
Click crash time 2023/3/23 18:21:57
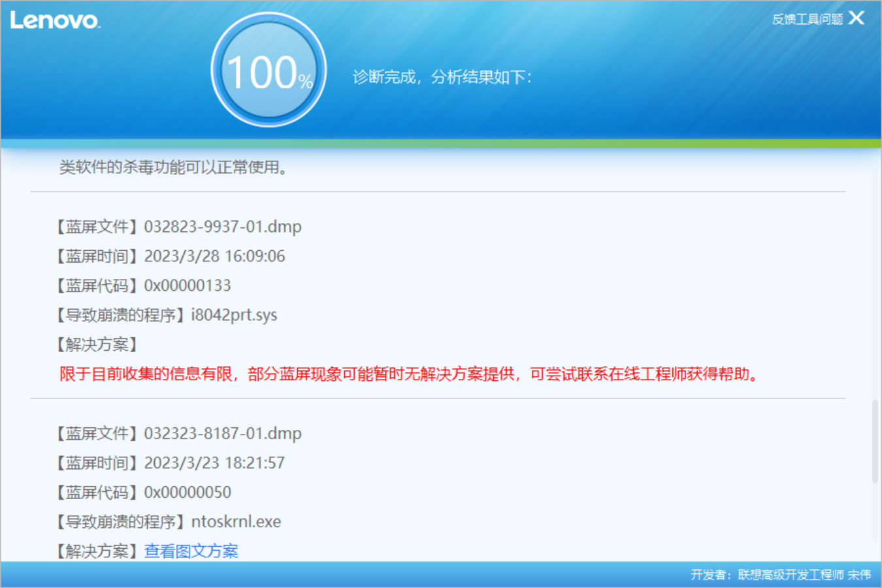pos(214,463)
